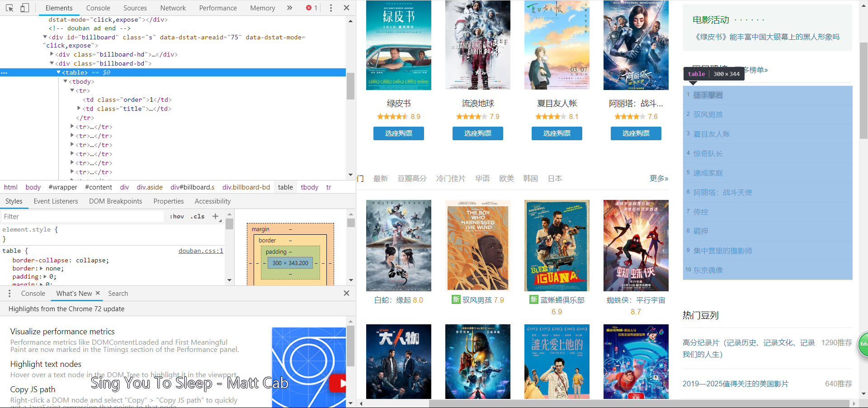Switch to the Sources tab
The width and height of the screenshot is (868, 408).
coord(135,8)
